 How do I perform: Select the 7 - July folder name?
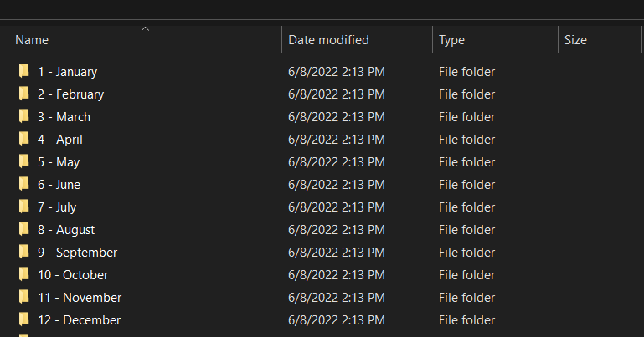[x=57, y=207]
